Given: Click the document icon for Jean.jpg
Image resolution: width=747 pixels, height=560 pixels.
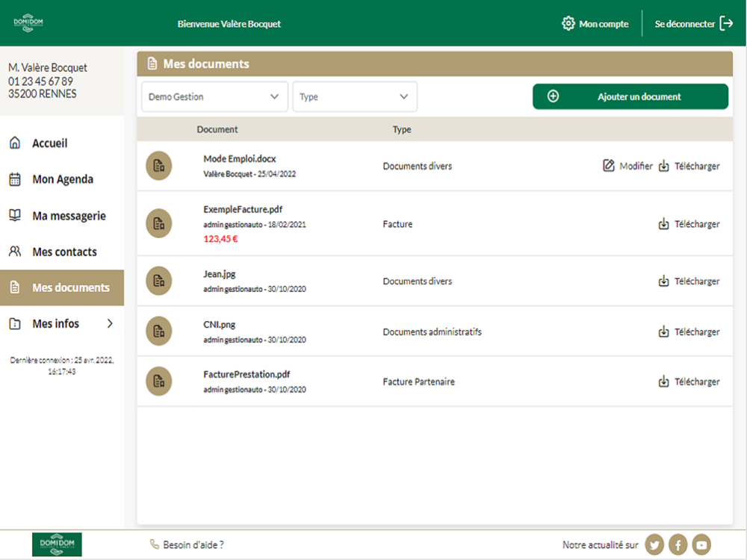Looking at the screenshot, I should [x=158, y=281].
